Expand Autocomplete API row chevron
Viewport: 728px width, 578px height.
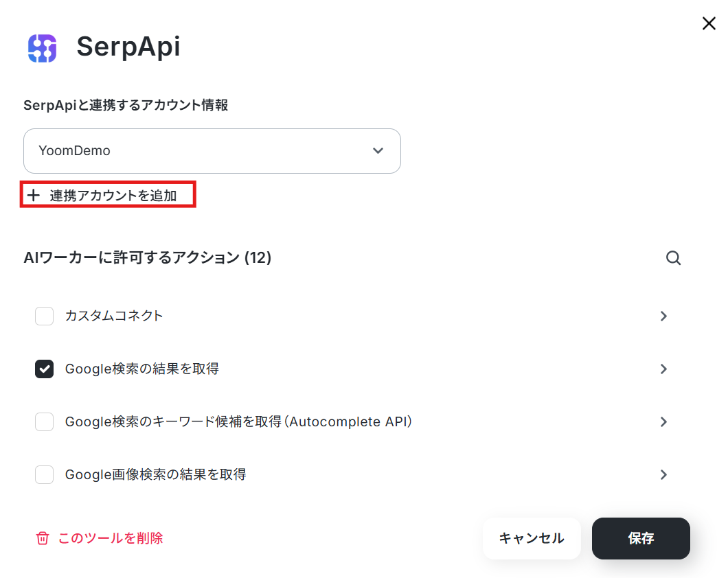663,421
